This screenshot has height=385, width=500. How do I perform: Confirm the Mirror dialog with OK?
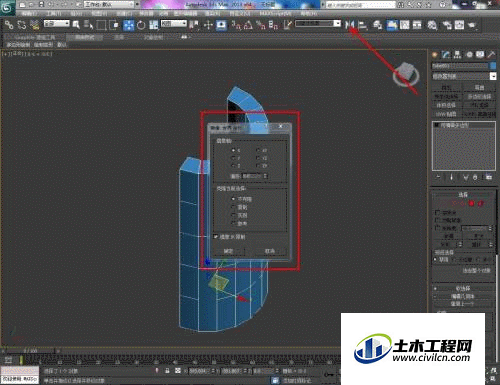click(x=229, y=251)
